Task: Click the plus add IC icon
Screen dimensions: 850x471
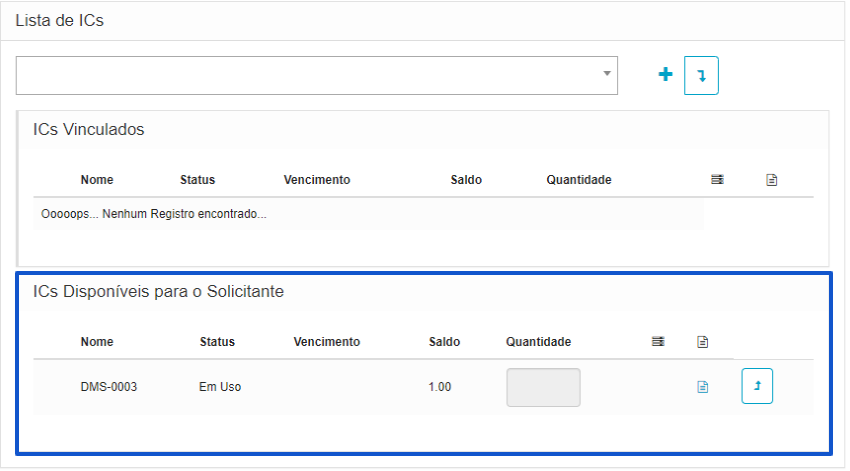Action: click(665, 74)
